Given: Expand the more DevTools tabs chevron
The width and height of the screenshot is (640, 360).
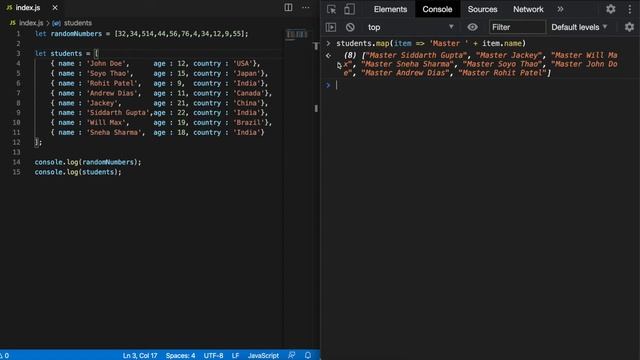Looking at the screenshot, I should [560, 9].
